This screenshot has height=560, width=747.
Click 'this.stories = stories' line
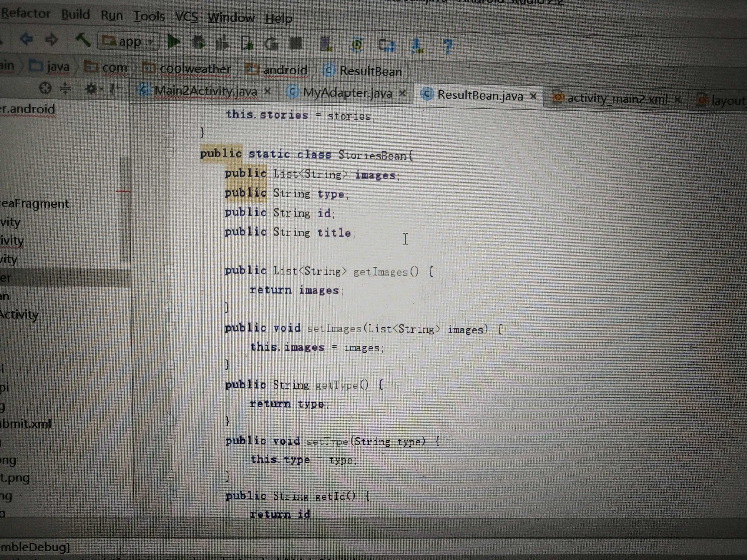pos(301,115)
